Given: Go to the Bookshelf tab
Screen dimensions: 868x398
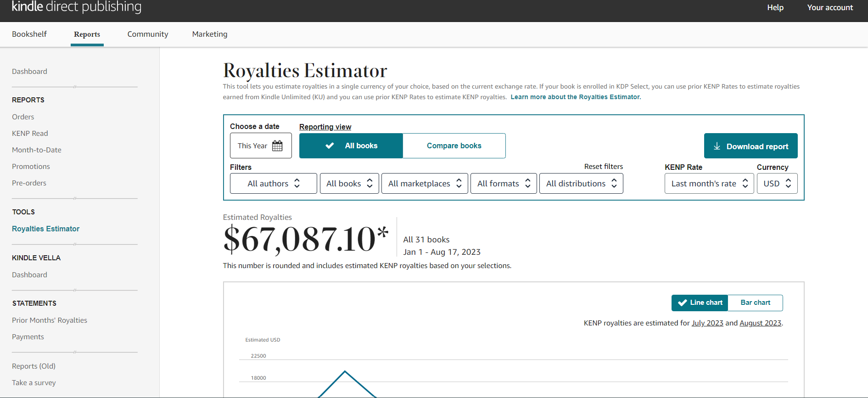Looking at the screenshot, I should coord(29,34).
